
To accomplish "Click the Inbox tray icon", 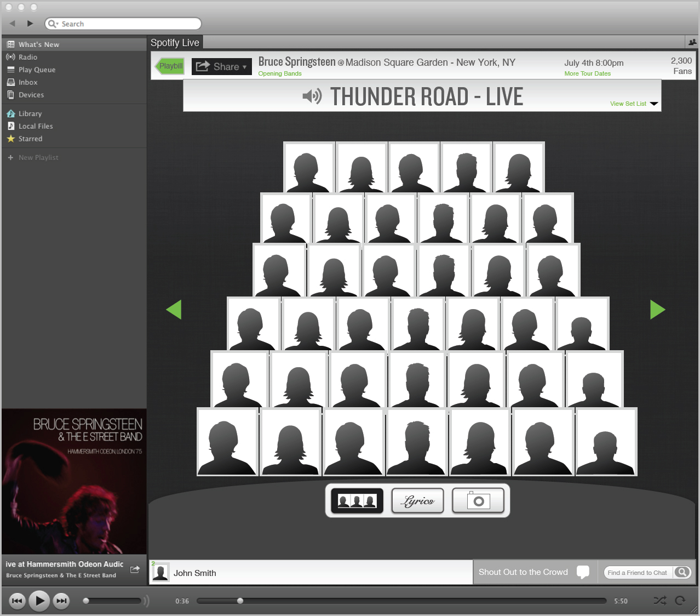I will coord(10,82).
